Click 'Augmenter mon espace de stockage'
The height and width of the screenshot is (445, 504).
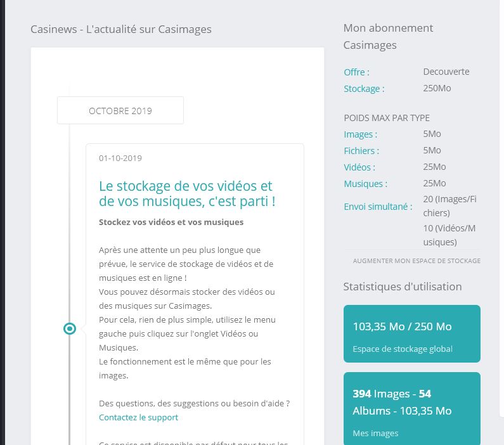pyautogui.click(x=417, y=261)
